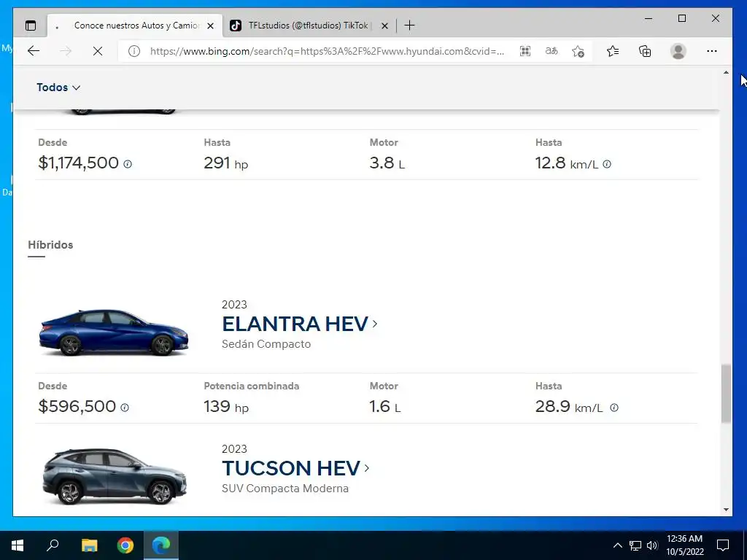747x560 pixels.
Task: Expand the Todos filter dropdown
Action: (x=58, y=87)
